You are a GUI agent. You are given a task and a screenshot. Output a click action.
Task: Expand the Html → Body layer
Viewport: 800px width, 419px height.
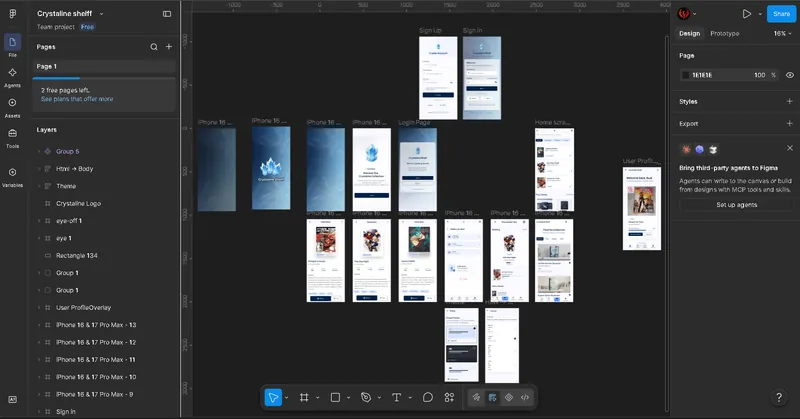[39, 169]
